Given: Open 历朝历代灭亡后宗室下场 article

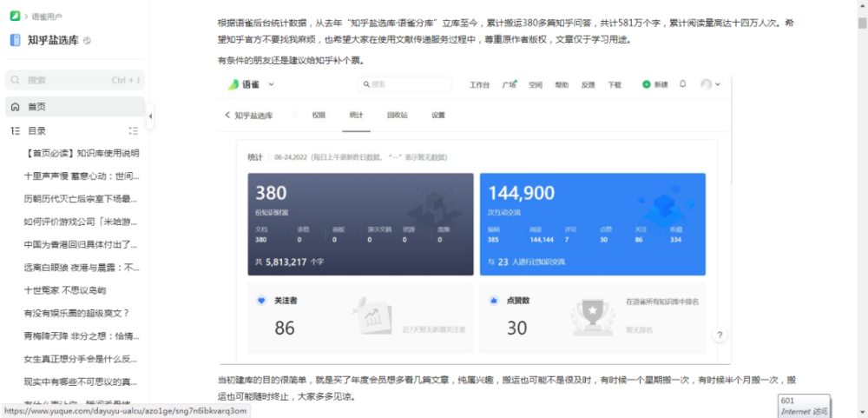Looking at the screenshot, I should 81,198.
